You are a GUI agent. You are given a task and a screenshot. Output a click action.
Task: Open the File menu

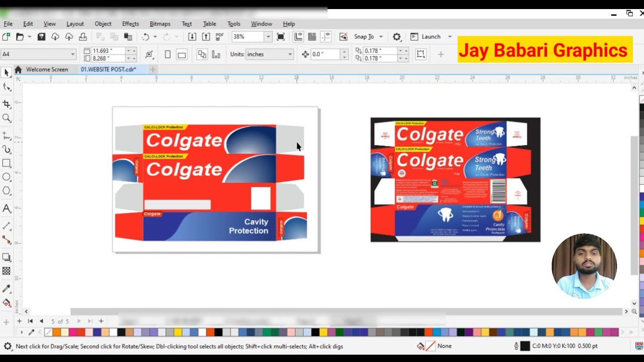8,24
